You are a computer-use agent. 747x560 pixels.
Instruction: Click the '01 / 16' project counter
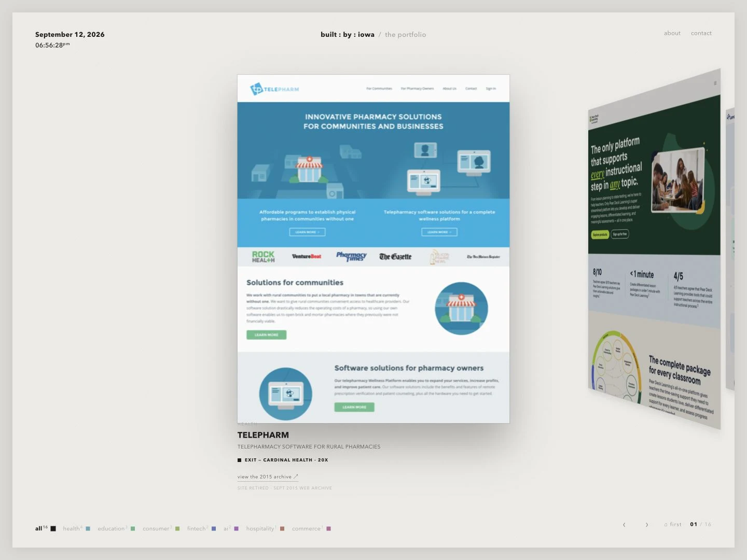[x=700, y=525]
